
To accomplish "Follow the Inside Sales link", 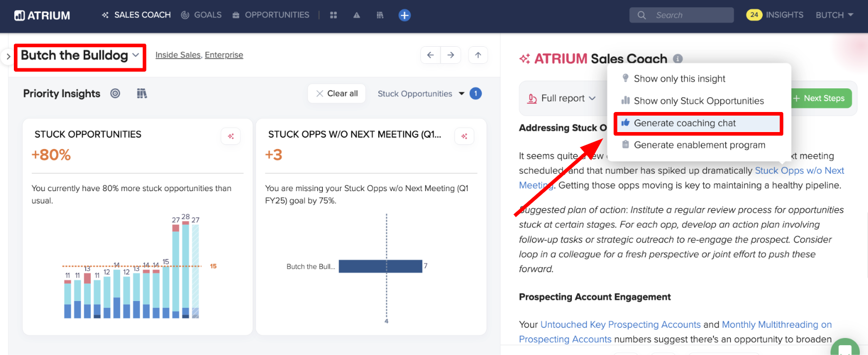I will (x=178, y=55).
